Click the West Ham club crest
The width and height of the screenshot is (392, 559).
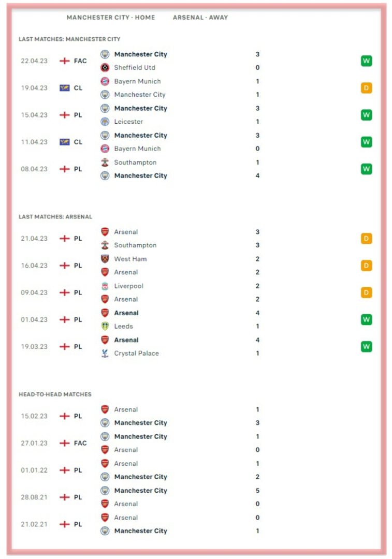click(105, 259)
